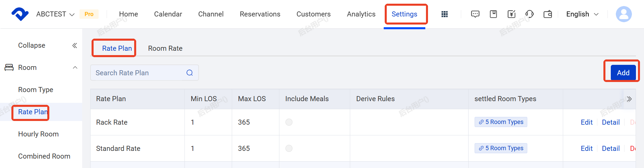Open the English language dropdown
The height and width of the screenshot is (168, 644).
pyautogui.click(x=582, y=14)
